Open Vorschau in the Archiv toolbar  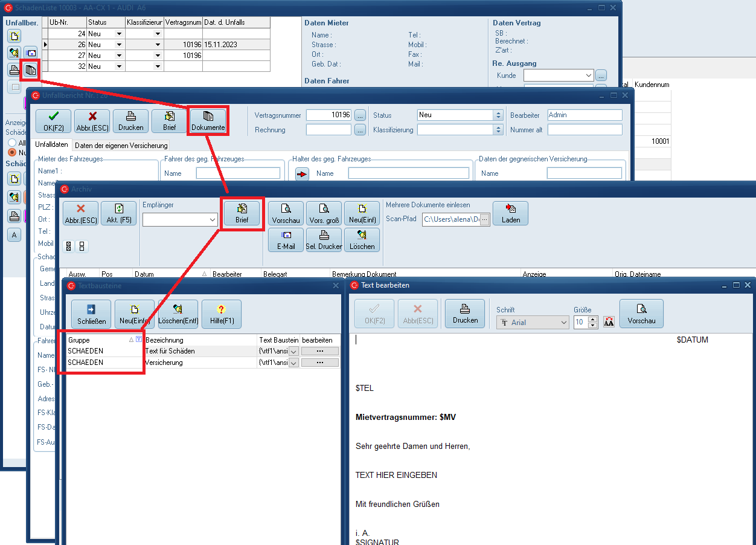[x=286, y=213]
